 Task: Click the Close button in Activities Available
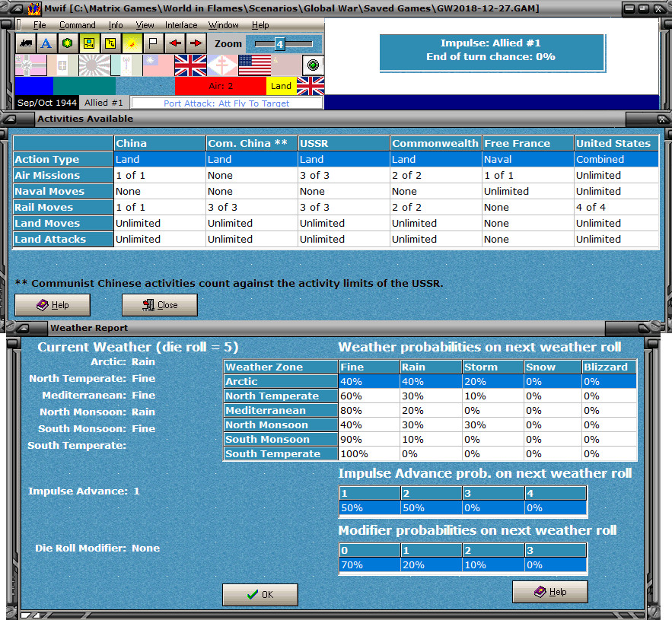click(159, 304)
